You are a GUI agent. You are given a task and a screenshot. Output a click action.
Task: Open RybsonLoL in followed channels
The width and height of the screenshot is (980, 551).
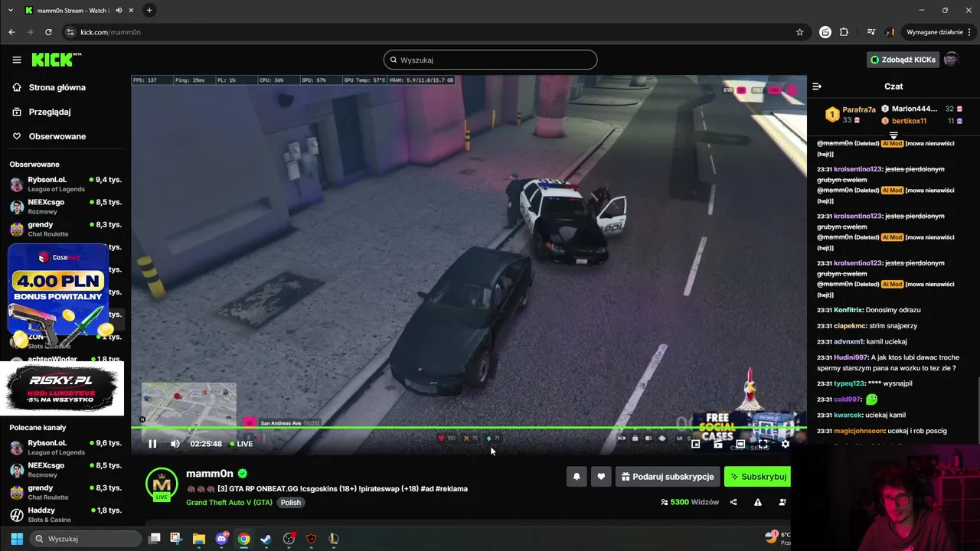(65, 184)
